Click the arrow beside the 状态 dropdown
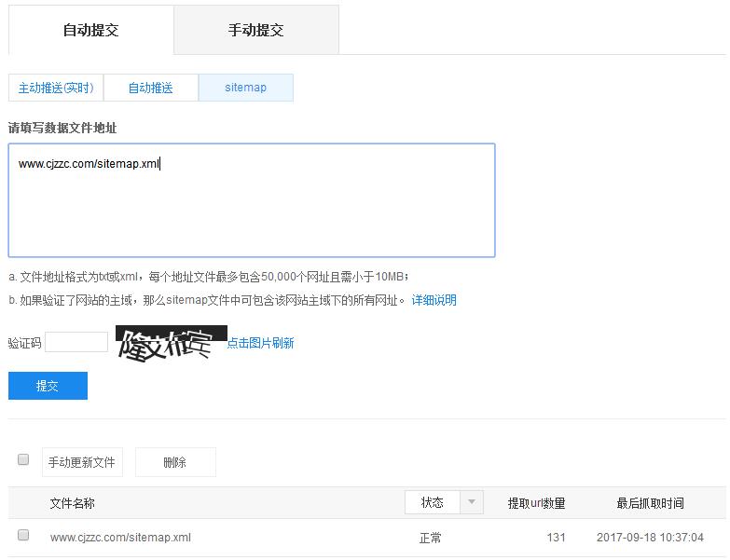This screenshot has height=560, width=730. click(473, 502)
